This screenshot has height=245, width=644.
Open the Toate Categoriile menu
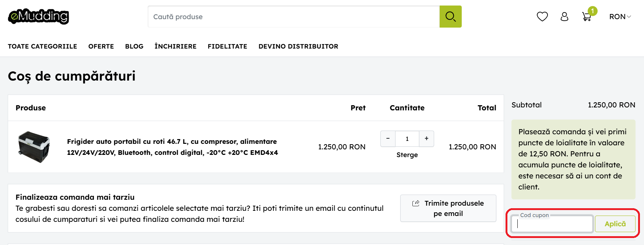coord(42,46)
